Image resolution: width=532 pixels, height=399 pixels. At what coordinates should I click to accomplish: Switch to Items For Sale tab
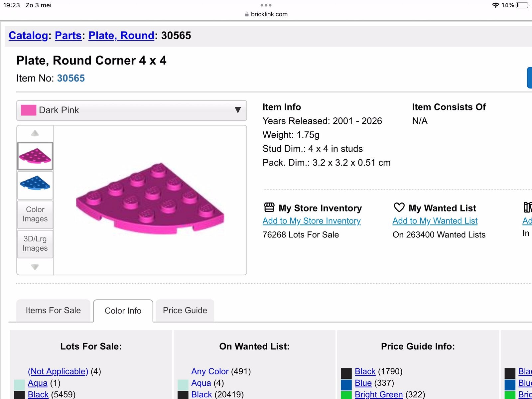pyautogui.click(x=53, y=311)
